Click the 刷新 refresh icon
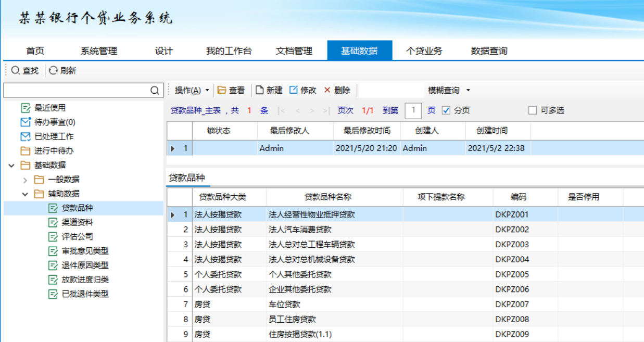This screenshot has height=342, width=644. pyautogui.click(x=53, y=70)
